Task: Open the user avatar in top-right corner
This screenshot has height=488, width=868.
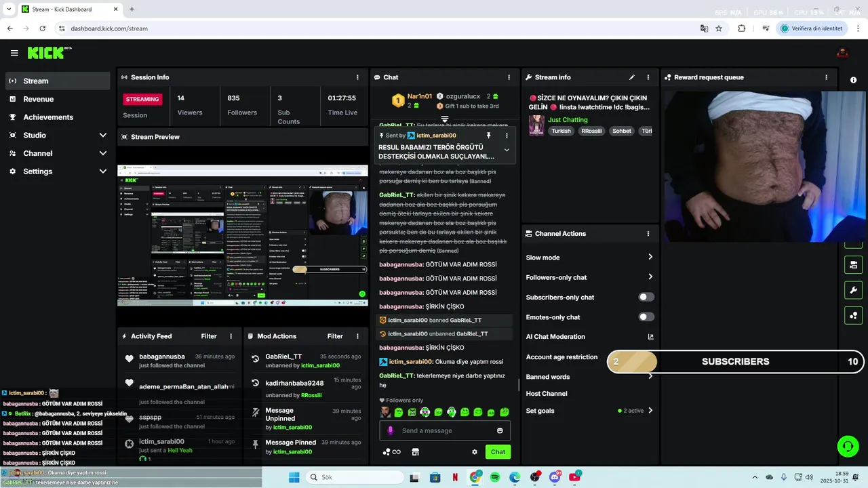Action: [x=842, y=53]
